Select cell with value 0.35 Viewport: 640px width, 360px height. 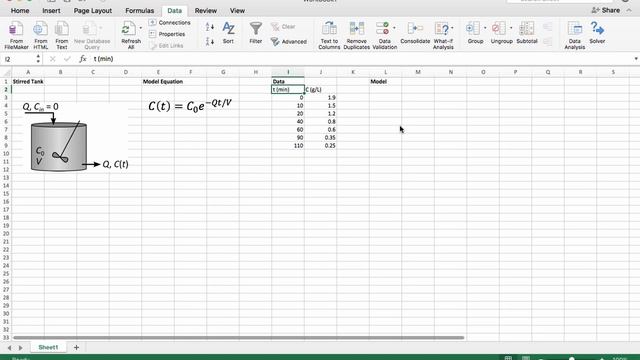tap(320, 138)
